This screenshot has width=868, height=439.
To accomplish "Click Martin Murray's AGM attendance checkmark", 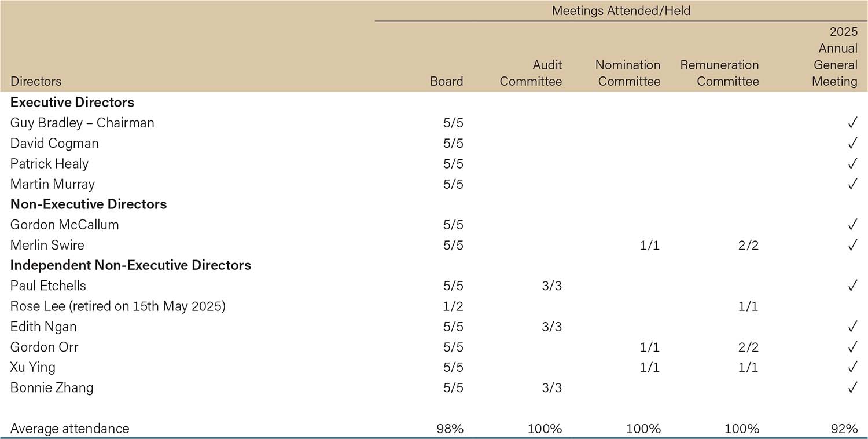I will 852,184.
